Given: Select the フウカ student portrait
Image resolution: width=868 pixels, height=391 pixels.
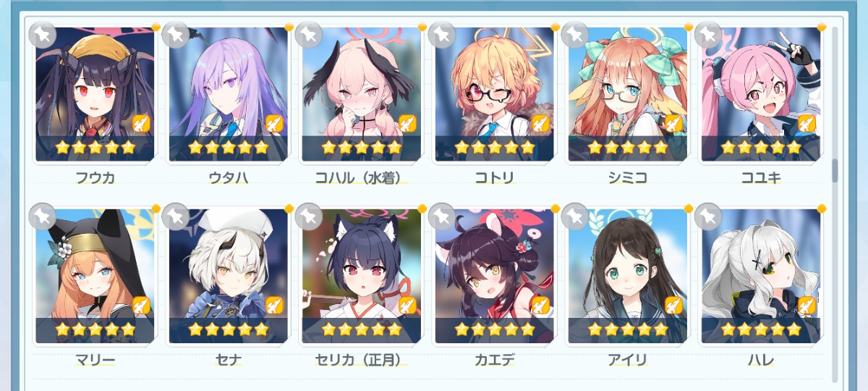Looking at the screenshot, I should coord(95,94).
